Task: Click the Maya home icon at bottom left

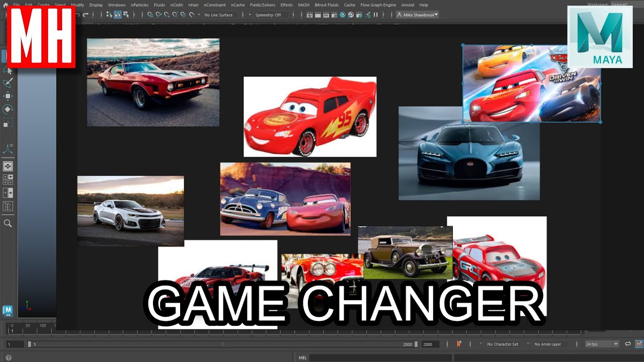Action: click(x=8, y=311)
